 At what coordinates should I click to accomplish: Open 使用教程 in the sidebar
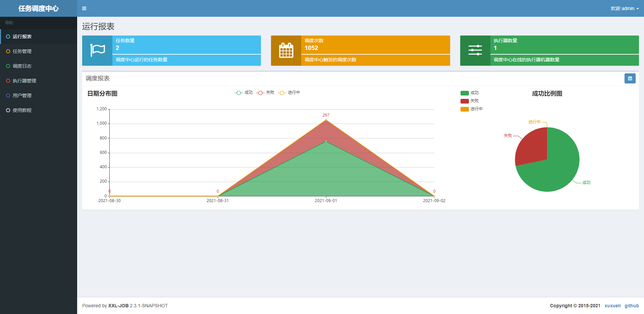coord(39,110)
